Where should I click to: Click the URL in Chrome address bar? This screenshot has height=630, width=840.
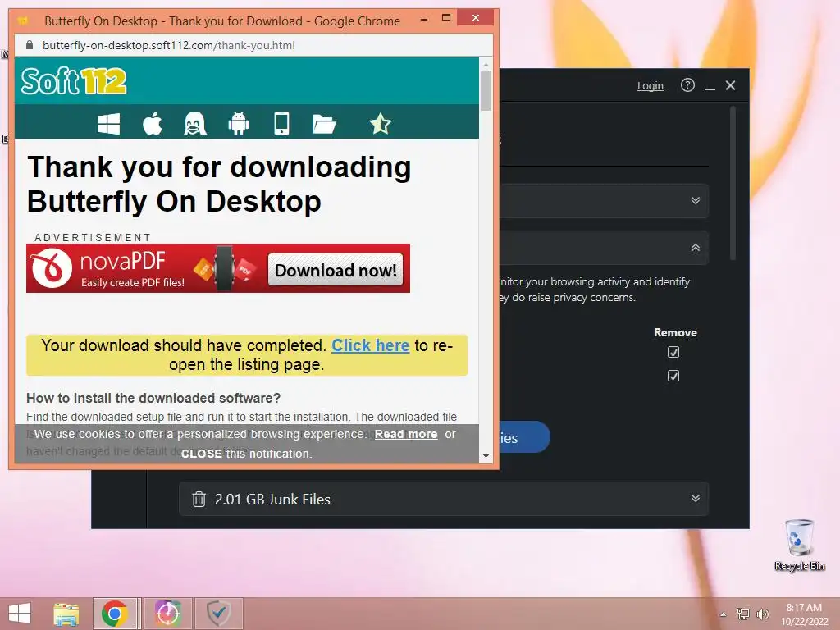pos(169,46)
